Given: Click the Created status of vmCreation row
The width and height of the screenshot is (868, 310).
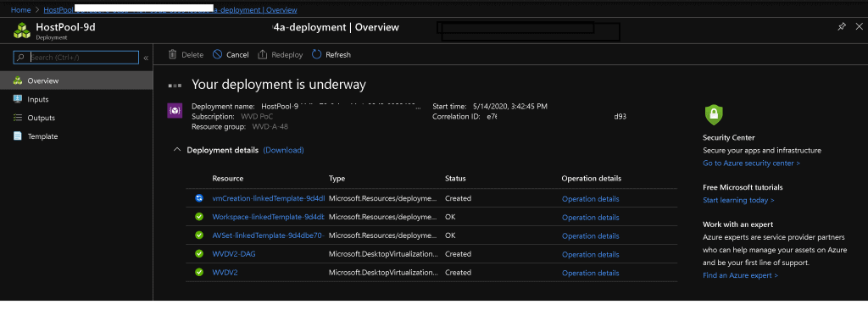Looking at the screenshot, I should pyautogui.click(x=458, y=198).
